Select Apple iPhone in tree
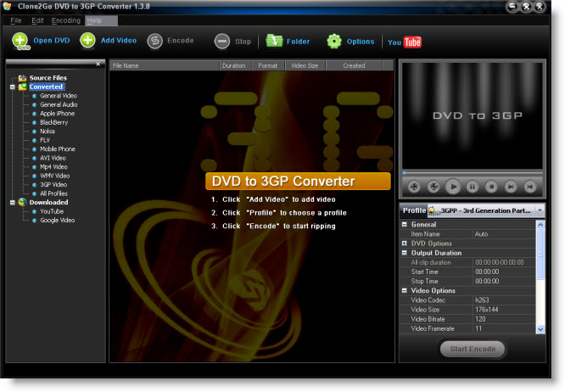 pyautogui.click(x=58, y=114)
